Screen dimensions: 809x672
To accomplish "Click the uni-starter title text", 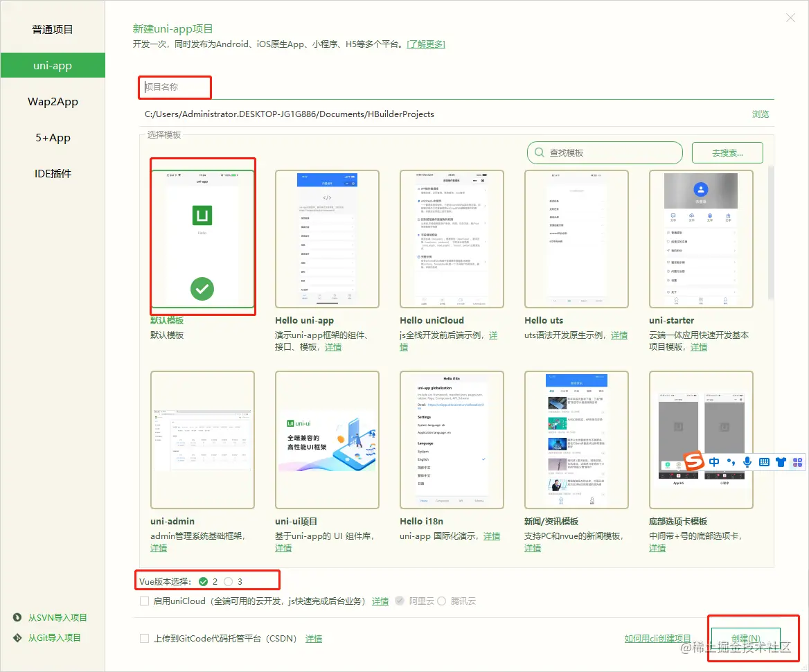I will point(671,321).
